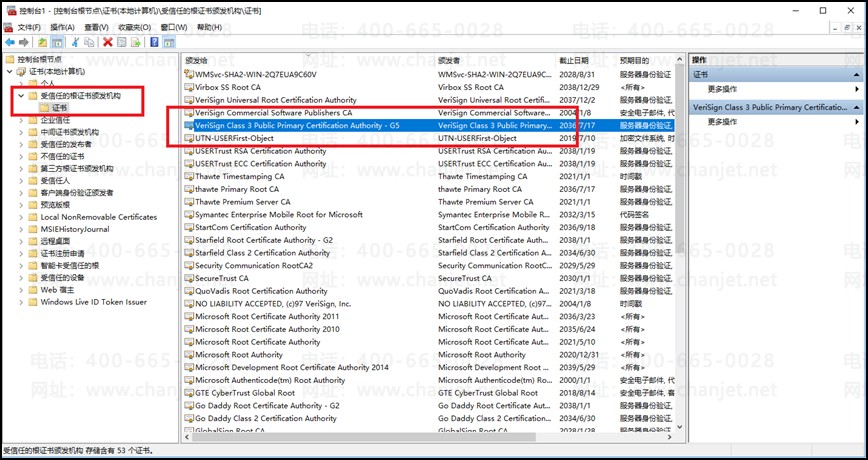Viewport: 868px width, 460px height.
Task: Open the Properties toolbar icon
Action: click(122, 42)
